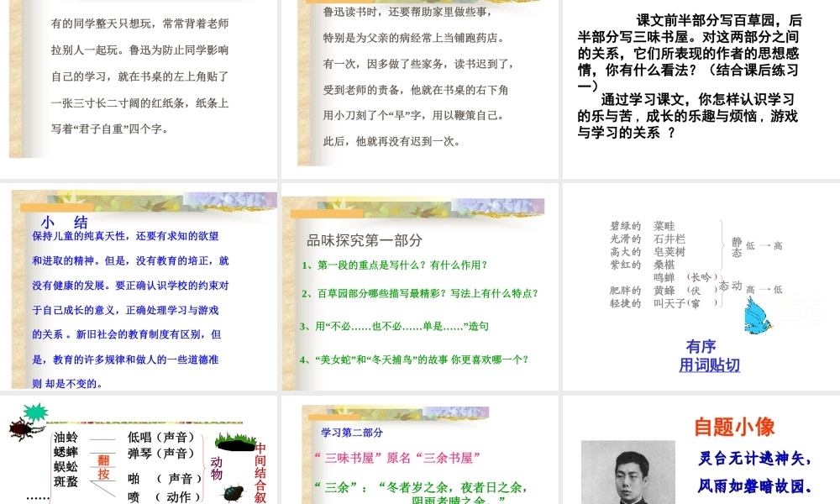Click the vertical red text 中间结合叙
840x504 pixels.
click(260, 474)
